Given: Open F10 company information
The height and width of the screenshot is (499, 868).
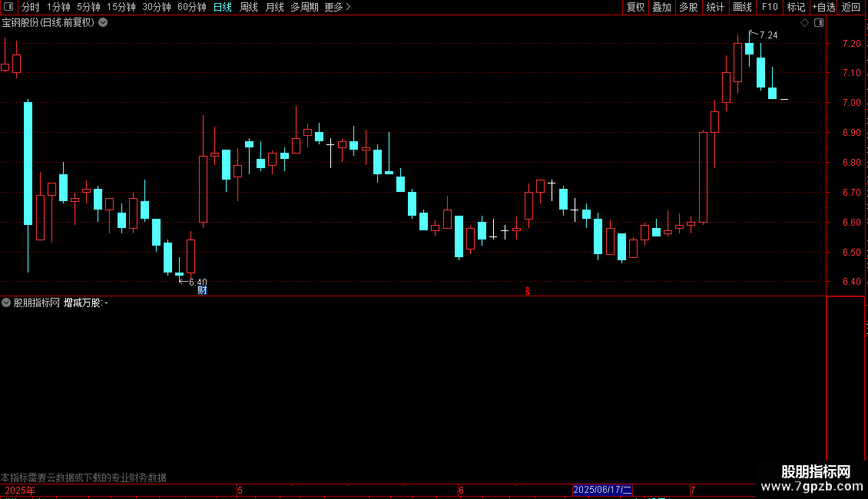Looking at the screenshot, I should coord(770,7).
